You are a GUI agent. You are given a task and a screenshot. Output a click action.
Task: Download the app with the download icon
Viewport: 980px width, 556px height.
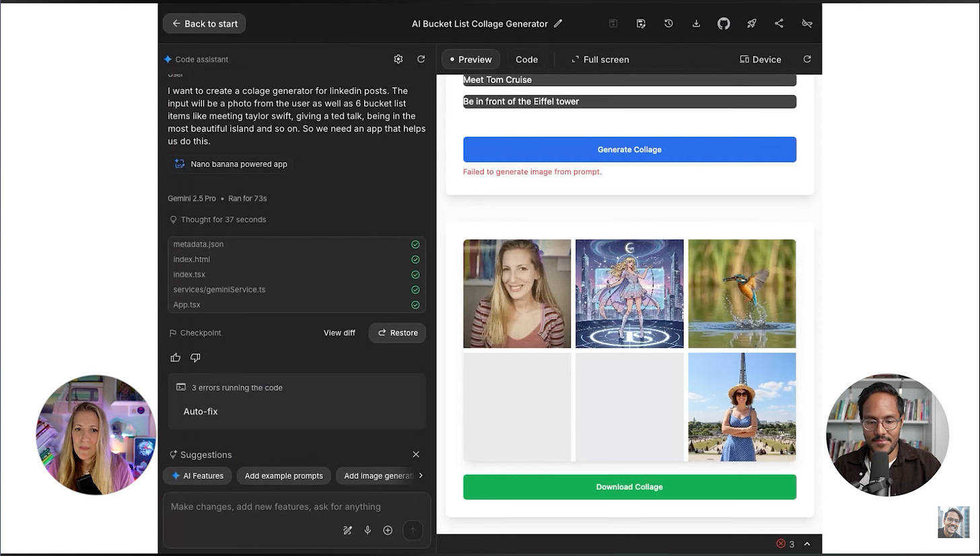click(696, 24)
